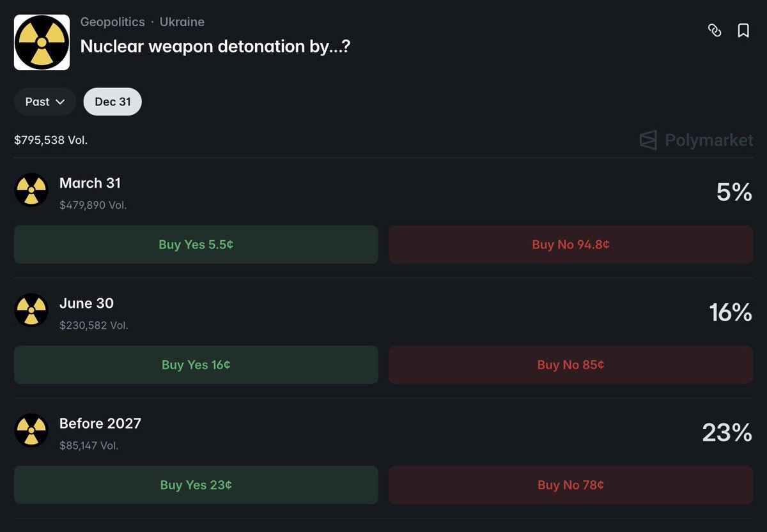The width and height of the screenshot is (767, 532).
Task: Click the $85,147 Vol. text
Action: point(89,445)
